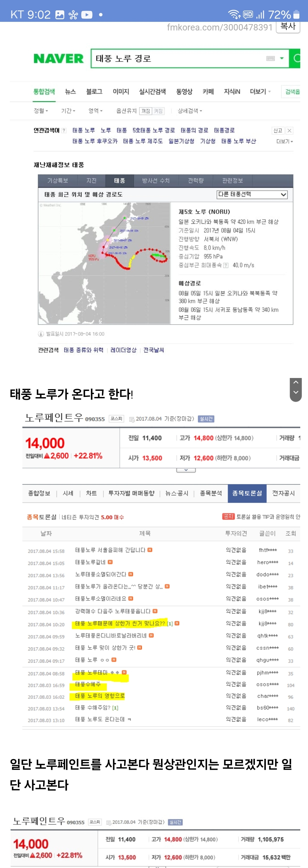
Task: Expand the 더보기 tab dropdown
Action: pos(260,92)
